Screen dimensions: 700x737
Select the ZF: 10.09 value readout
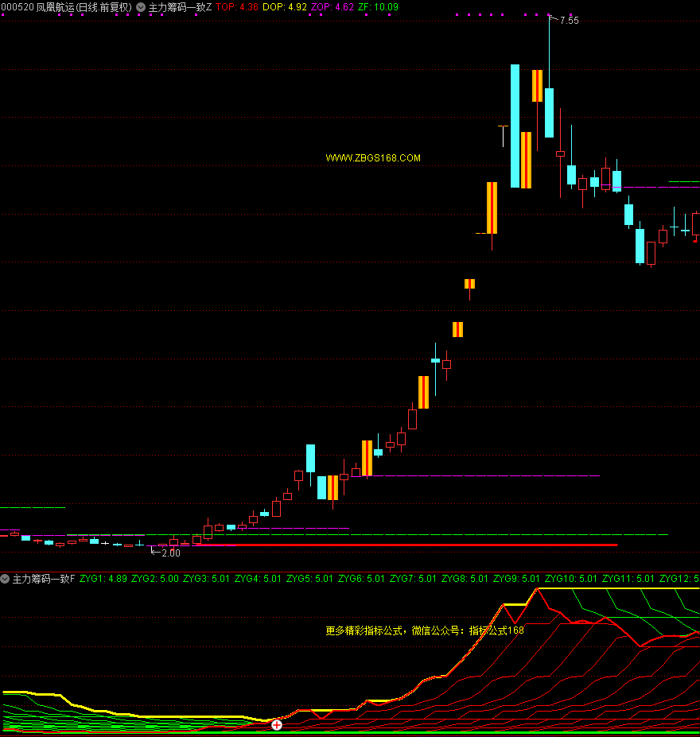[x=378, y=6]
